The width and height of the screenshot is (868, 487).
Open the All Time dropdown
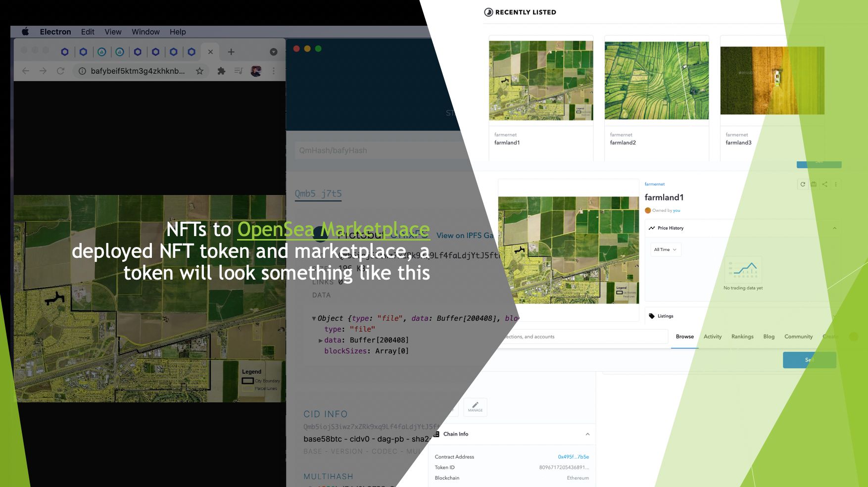click(x=666, y=249)
